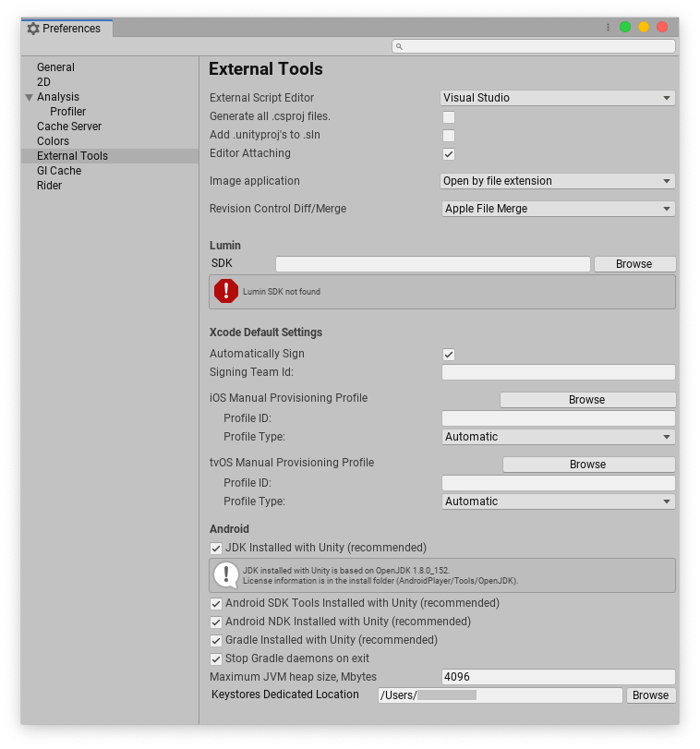Image resolution: width=700 pixels, height=749 pixels.
Task: Select the External Tools sidebar entry
Action: [x=110, y=156]
